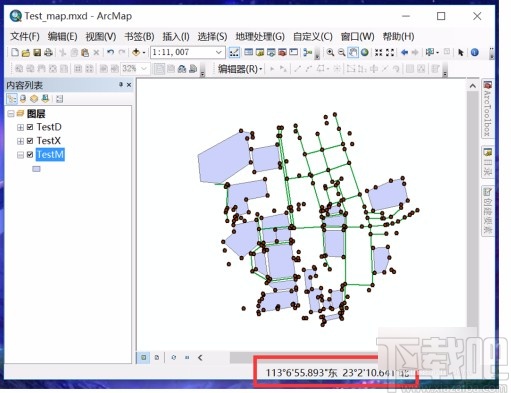This screenshot has width=511, height=393.
Task: Open the Editor Toolbar icon
Action: [x=234, y=52]
